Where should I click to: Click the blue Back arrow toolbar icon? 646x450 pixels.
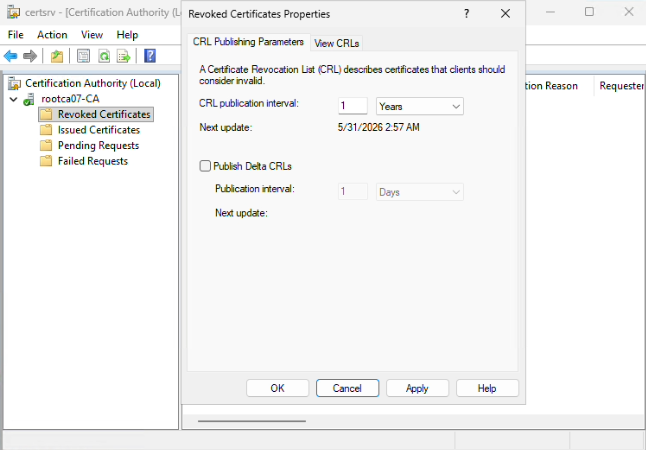point(11,56)
